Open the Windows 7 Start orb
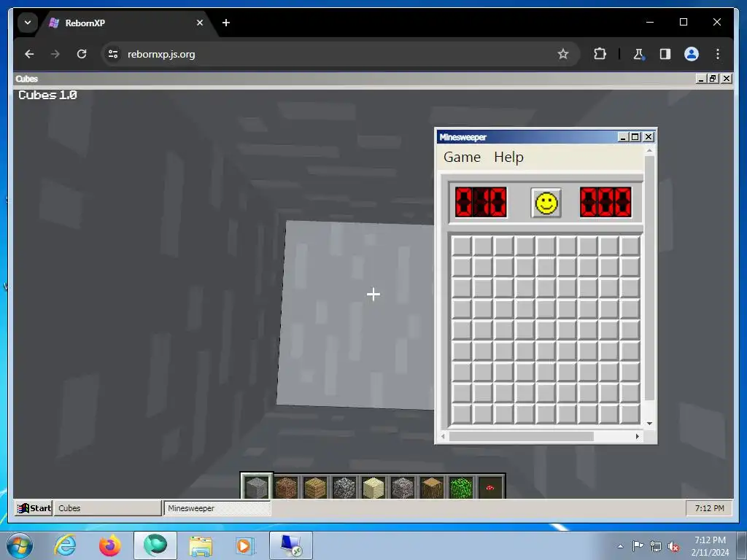Image resolution: width=747 pixels, height=560 pixels. pos(20,545)
